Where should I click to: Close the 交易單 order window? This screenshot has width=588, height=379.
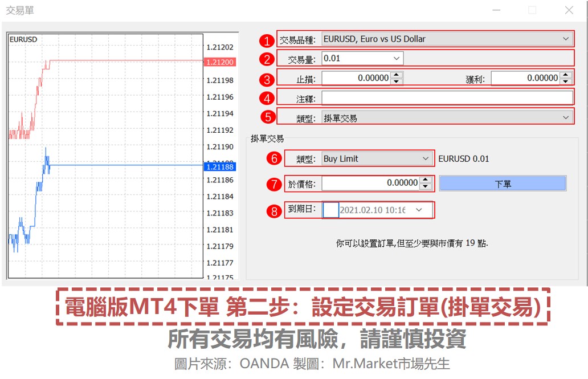(x=569, y=10)
